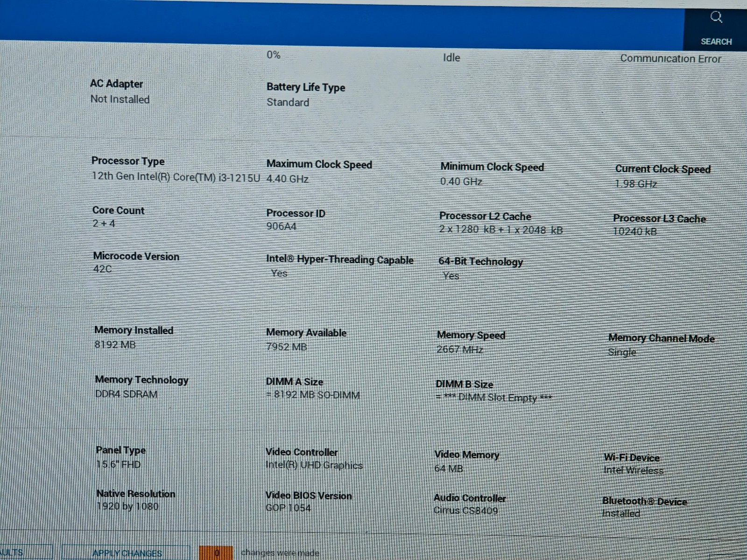Select the 'Maximum Clock Speed' label

coord(319,164)
